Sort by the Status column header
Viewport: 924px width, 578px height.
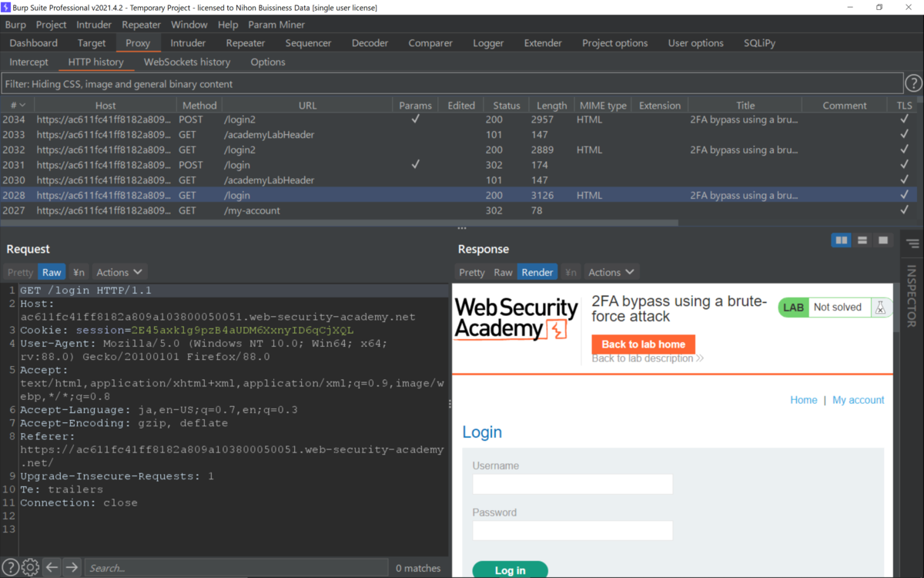(506, 105)
